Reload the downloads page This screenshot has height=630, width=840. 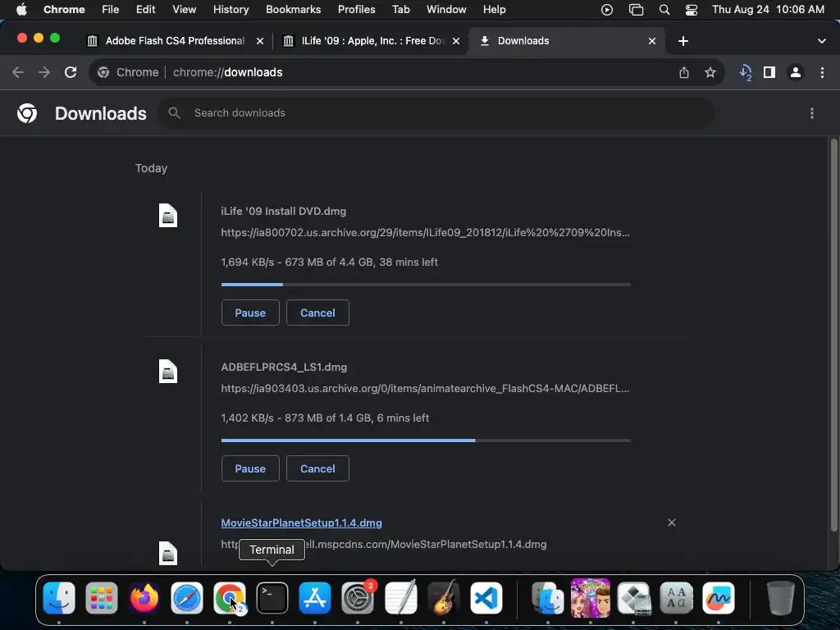click(x=71, y=72)
